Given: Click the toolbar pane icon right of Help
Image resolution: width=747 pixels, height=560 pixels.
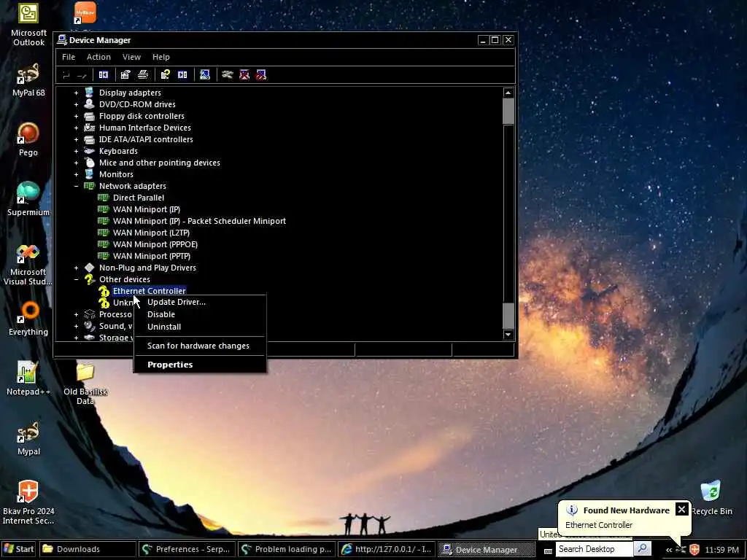Looking at the screenshot, I should pos(182,75).
